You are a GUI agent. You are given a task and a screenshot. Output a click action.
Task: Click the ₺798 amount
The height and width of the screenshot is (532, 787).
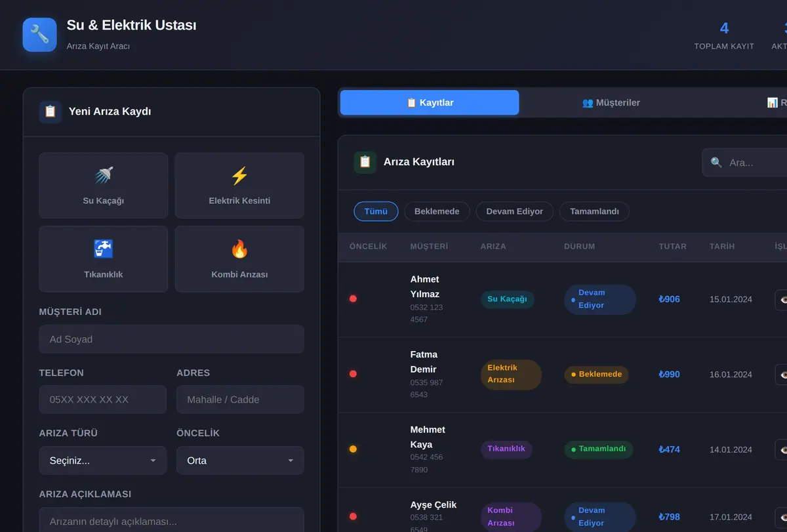[670, 517]
